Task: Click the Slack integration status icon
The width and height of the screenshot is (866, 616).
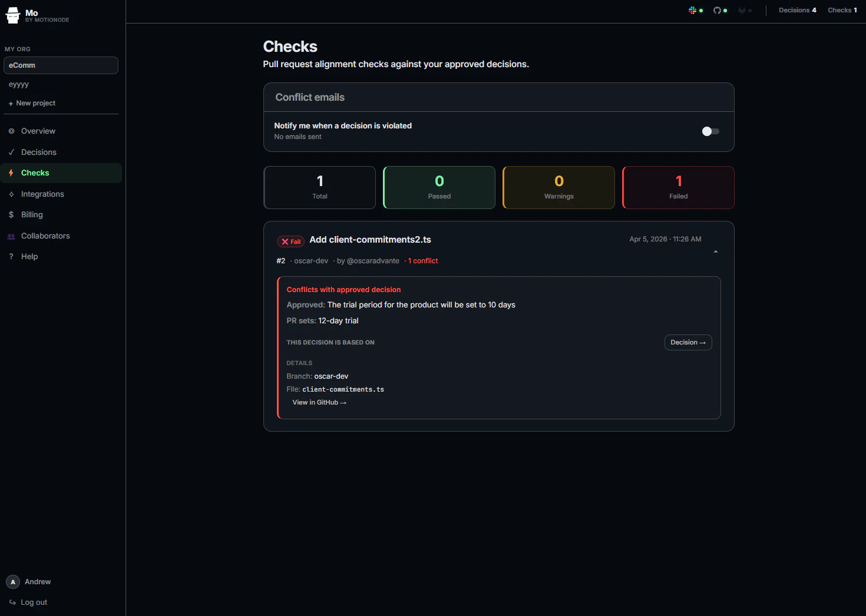Action: 693,10
